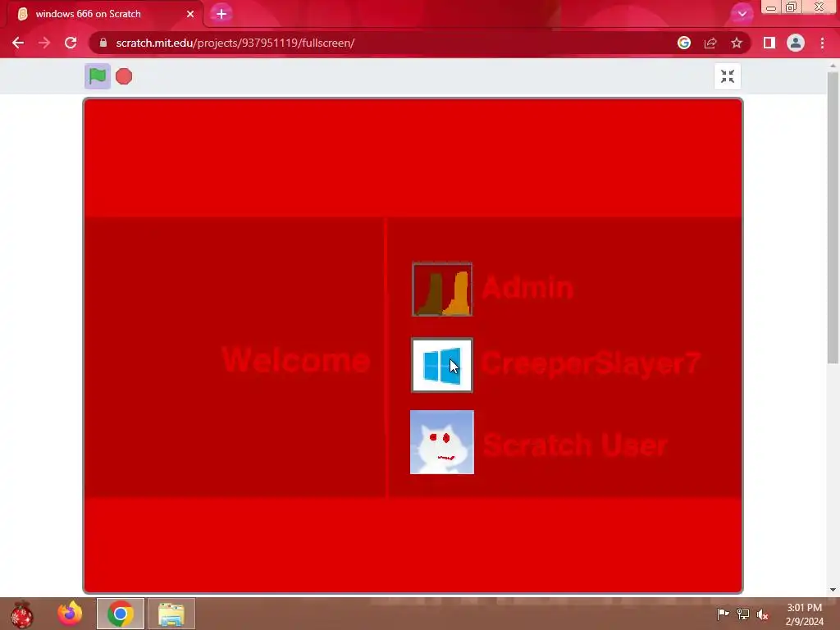840x630 pixels.
Task: Close the 'windows 666 on Scratch' tab
Action: (190, 14)
